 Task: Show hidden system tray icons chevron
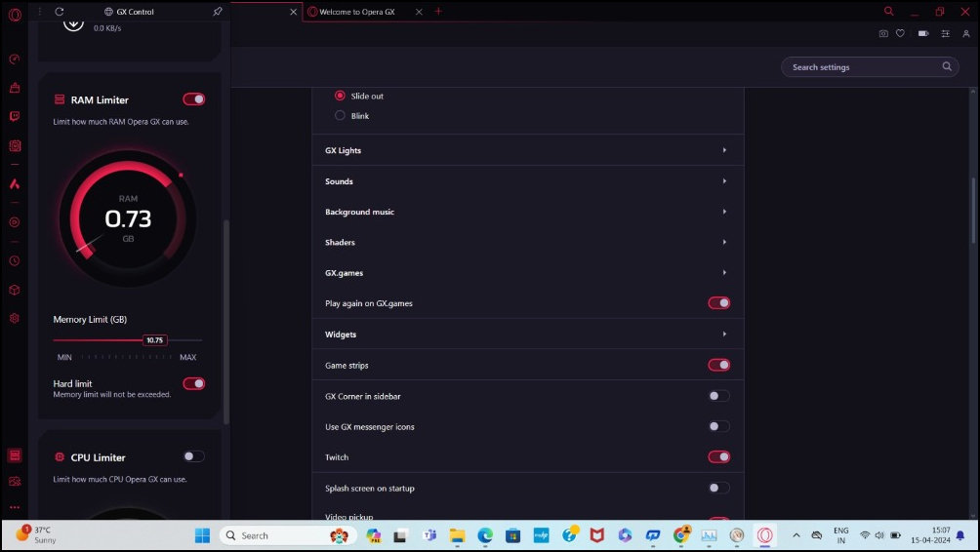tap(796, 535)
